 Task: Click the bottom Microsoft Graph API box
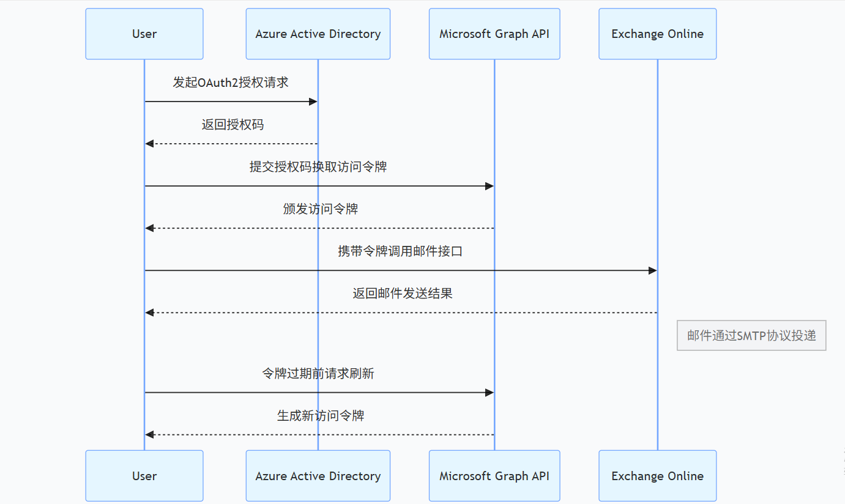[494, 476]
